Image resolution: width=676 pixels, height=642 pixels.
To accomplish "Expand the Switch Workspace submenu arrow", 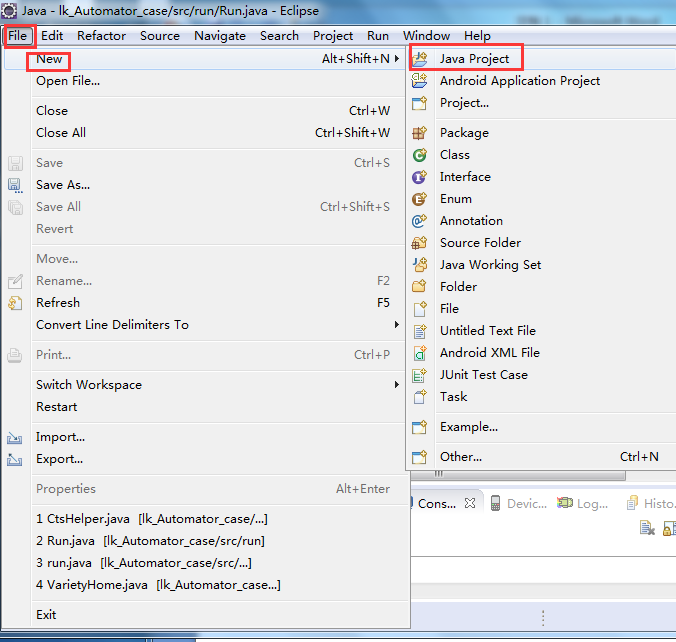I will (397, 384).
